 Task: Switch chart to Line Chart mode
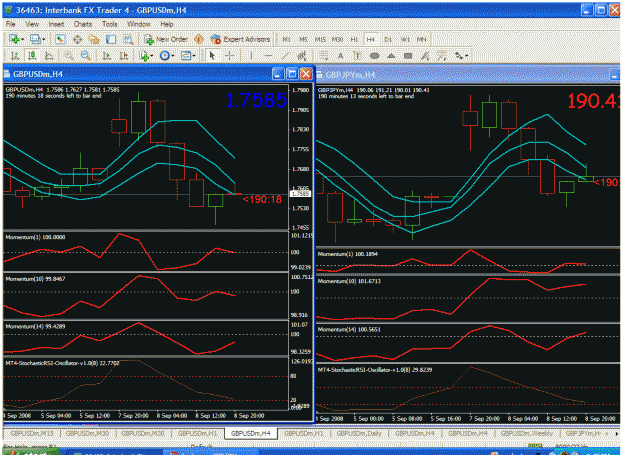48,55
